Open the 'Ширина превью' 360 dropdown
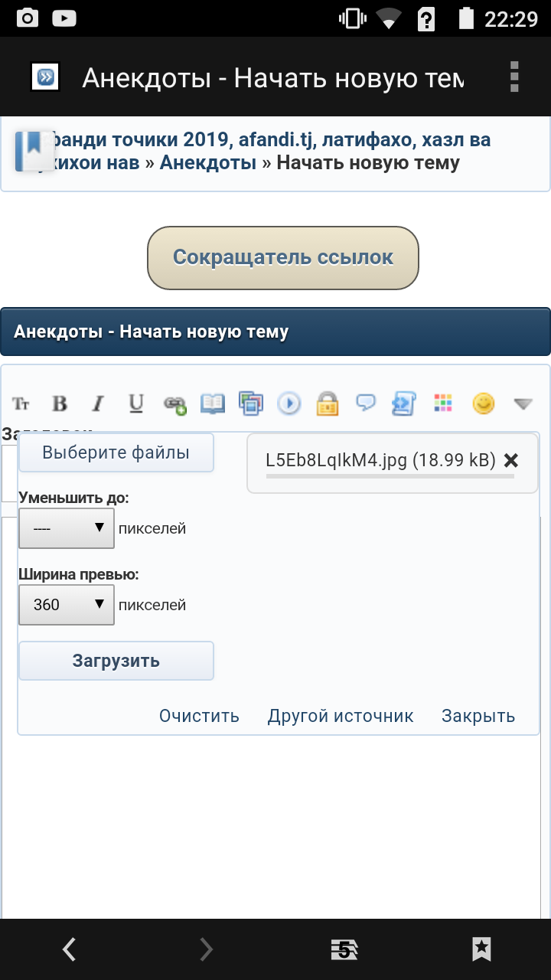The height and width of the screenshot is (980, 551). (67, 605)
